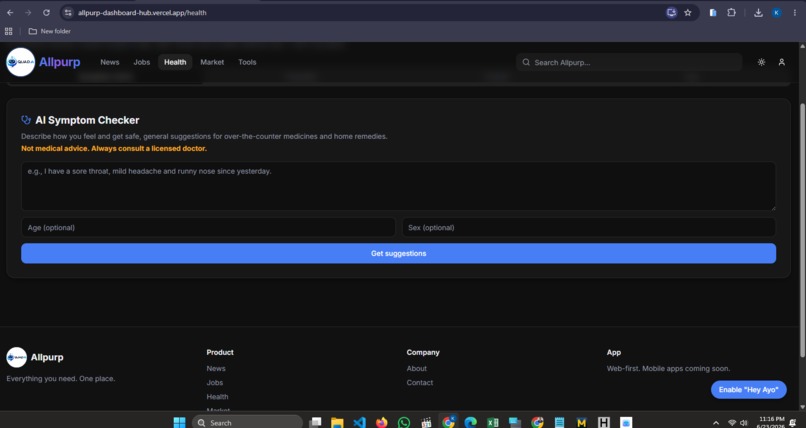Click the footer Allpurp logo
806x428 pixels.
[16, 357]
